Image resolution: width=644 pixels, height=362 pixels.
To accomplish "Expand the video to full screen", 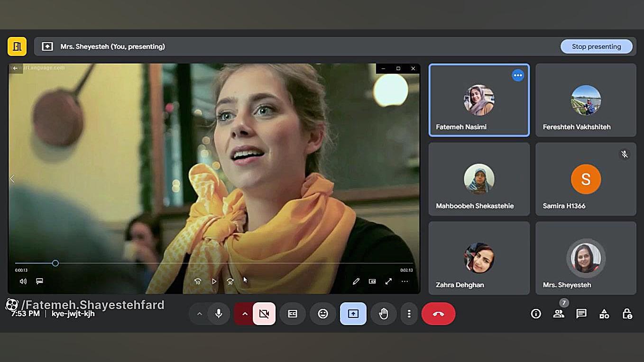I will point(388,281).
